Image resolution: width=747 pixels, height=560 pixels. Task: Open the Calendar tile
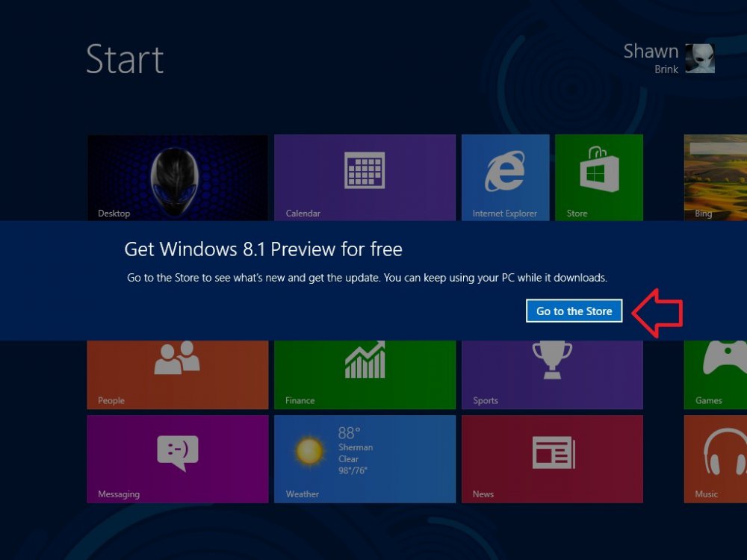click(365, 178)
